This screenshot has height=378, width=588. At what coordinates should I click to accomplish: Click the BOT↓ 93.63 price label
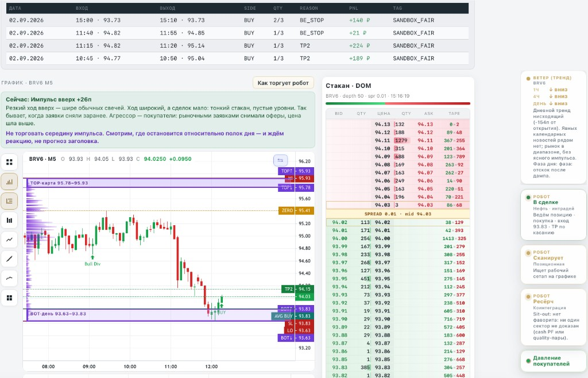pos(296,338)
